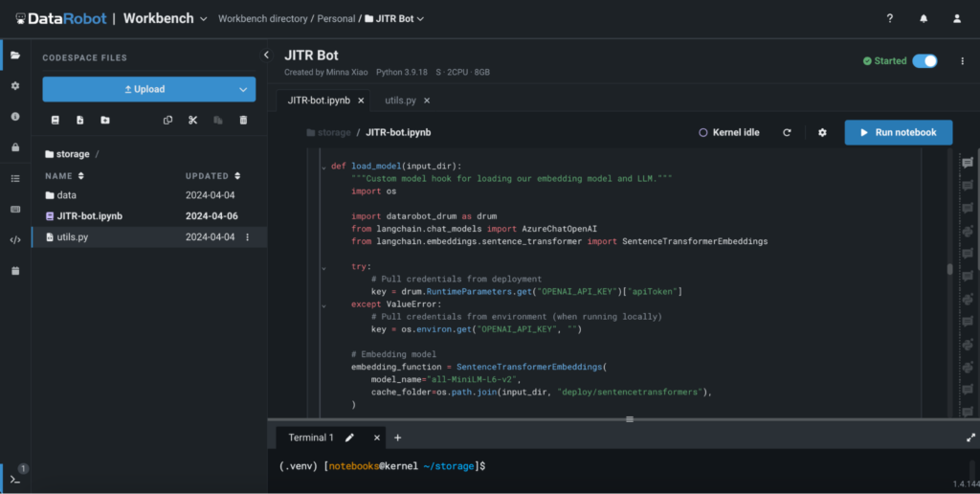Switch to the utils.py tab

coord(402,101)
